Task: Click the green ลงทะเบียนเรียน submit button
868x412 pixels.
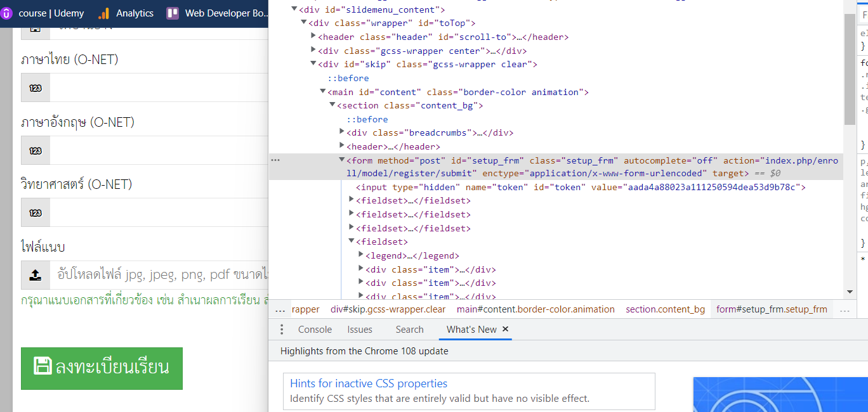Action: point(102,368)
